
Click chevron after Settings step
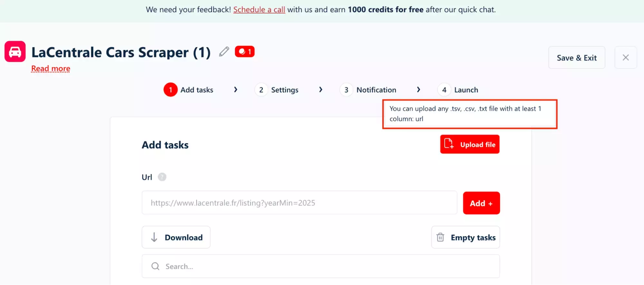click(x=321, y=90)
